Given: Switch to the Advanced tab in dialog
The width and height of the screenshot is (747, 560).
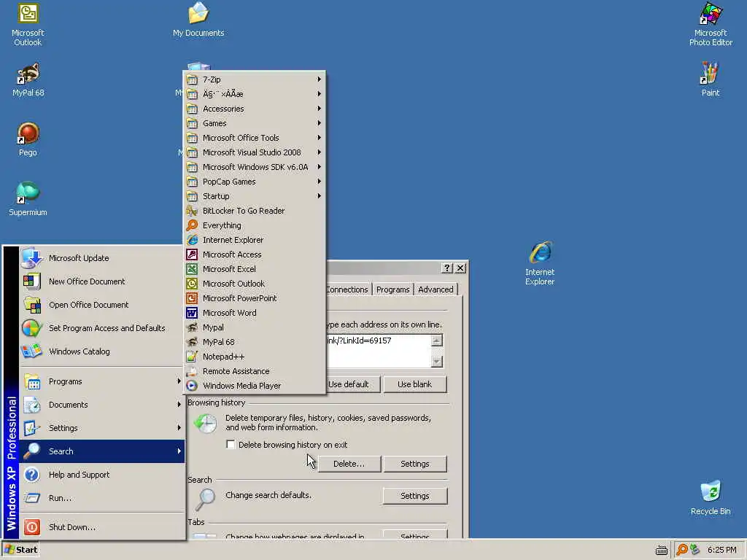Looking at the screenshot, I should point(436,289).
